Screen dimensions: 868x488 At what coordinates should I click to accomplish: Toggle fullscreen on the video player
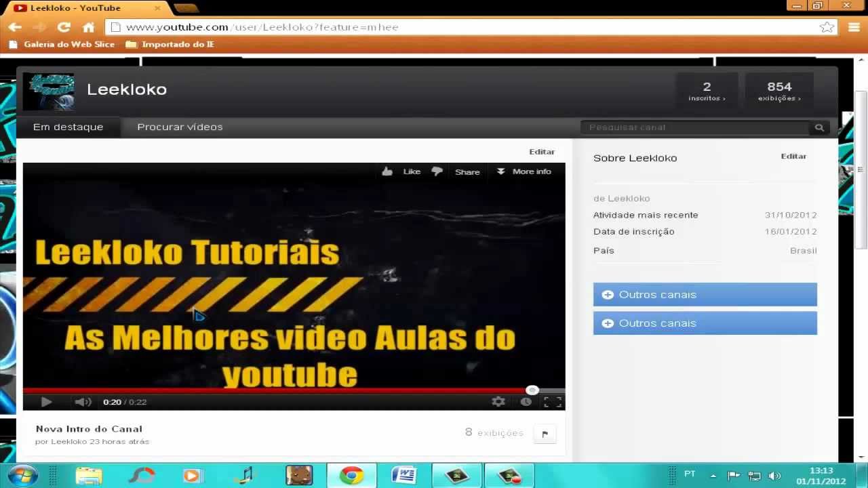tap(553, 402)
